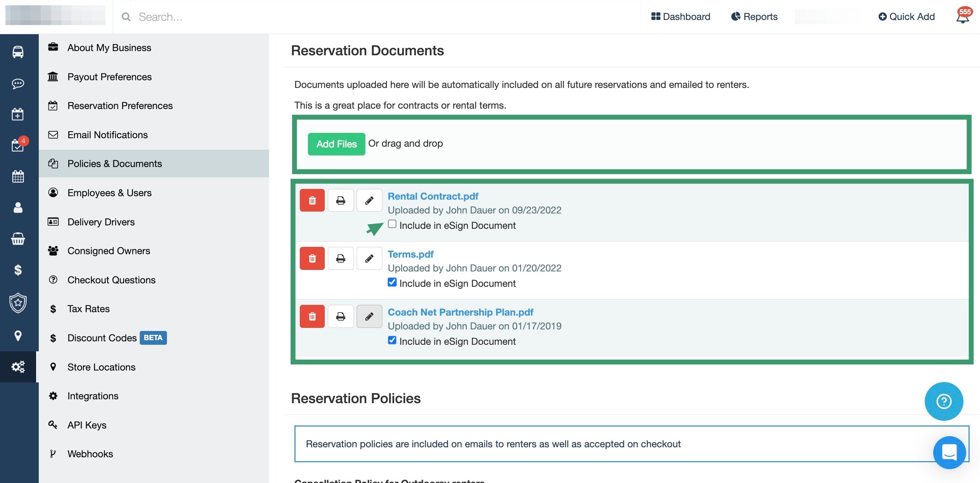Click the Add Files button
Viewport: 980px width, 483px height.
(x=336, y=144)
